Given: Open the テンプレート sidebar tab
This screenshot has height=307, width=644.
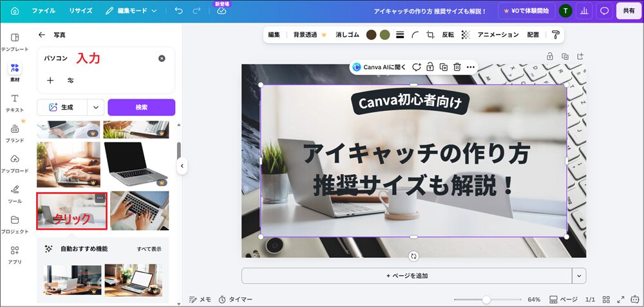Looking at the screenshot, I should click(15, 42).
